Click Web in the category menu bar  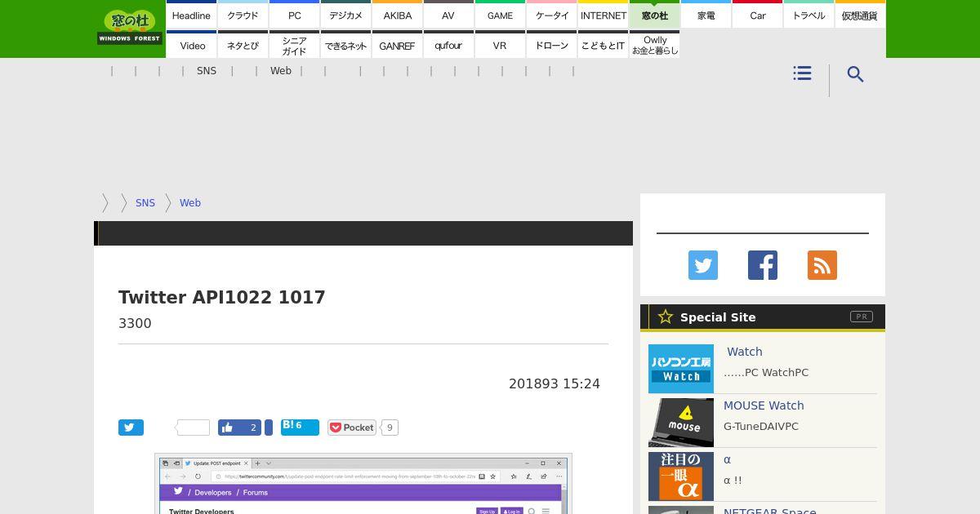pos(281,71)
